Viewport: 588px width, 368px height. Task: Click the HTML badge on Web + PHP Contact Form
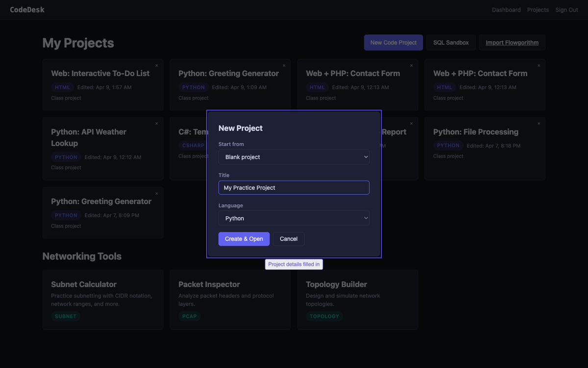tap(317, 87)
